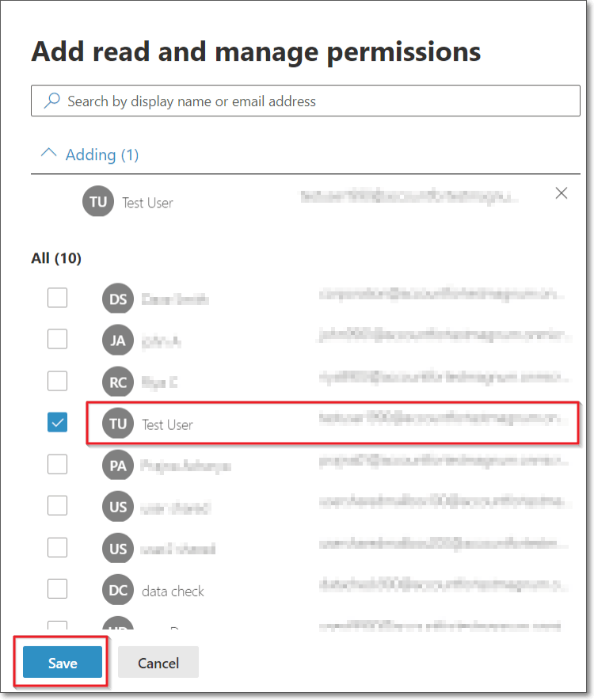Remove Test User using the X
This screenshot has height=700, width=594.
(x=561, y=192)
